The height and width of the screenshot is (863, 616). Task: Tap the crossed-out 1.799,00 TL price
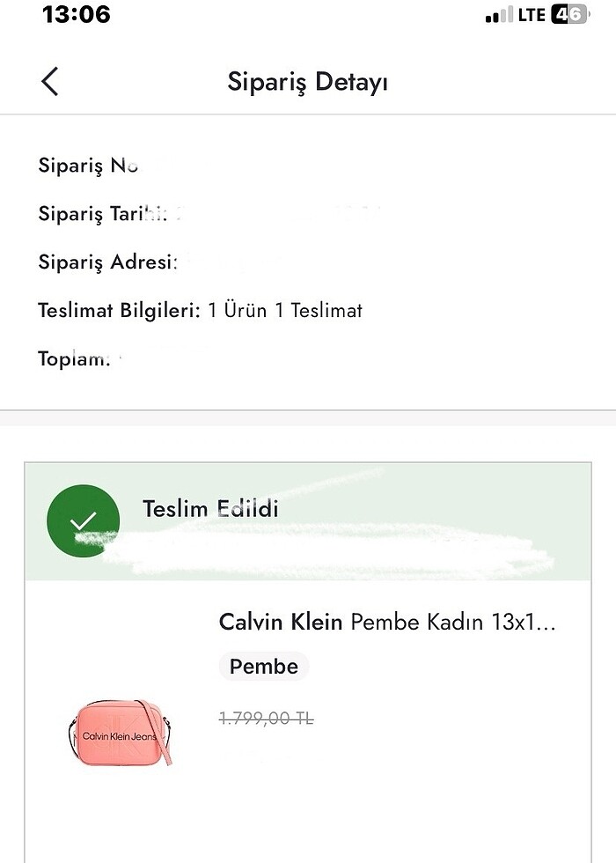pyautogui.click(x=266, y=719)
